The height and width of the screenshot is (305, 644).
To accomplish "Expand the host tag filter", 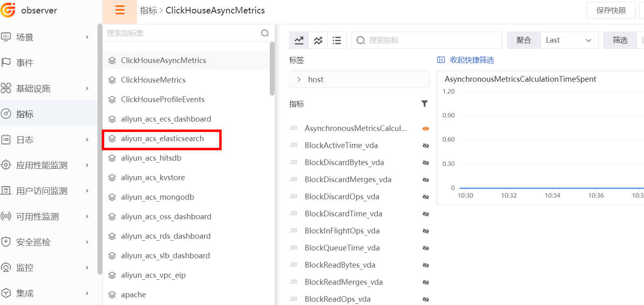I will pos(359,79).
